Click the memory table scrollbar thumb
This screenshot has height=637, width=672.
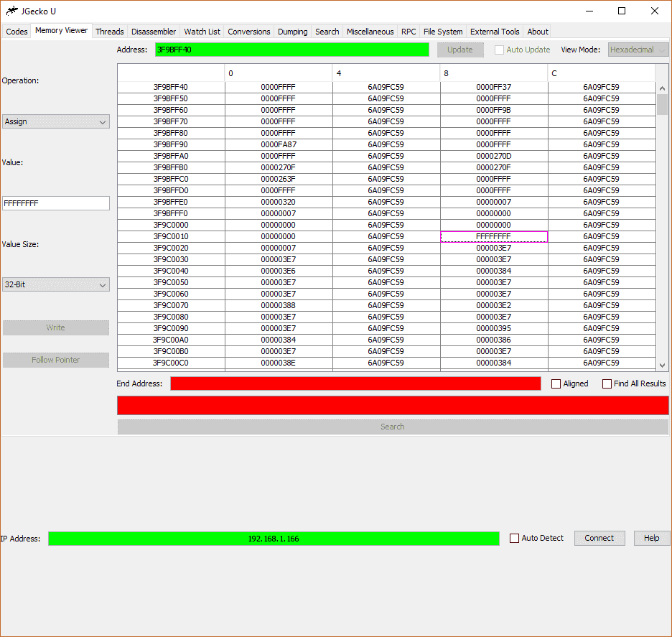click(x=663, y=104)
